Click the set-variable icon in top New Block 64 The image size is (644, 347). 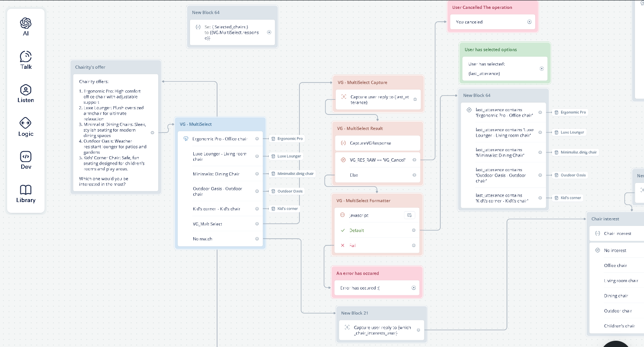[x=198, y=27]
